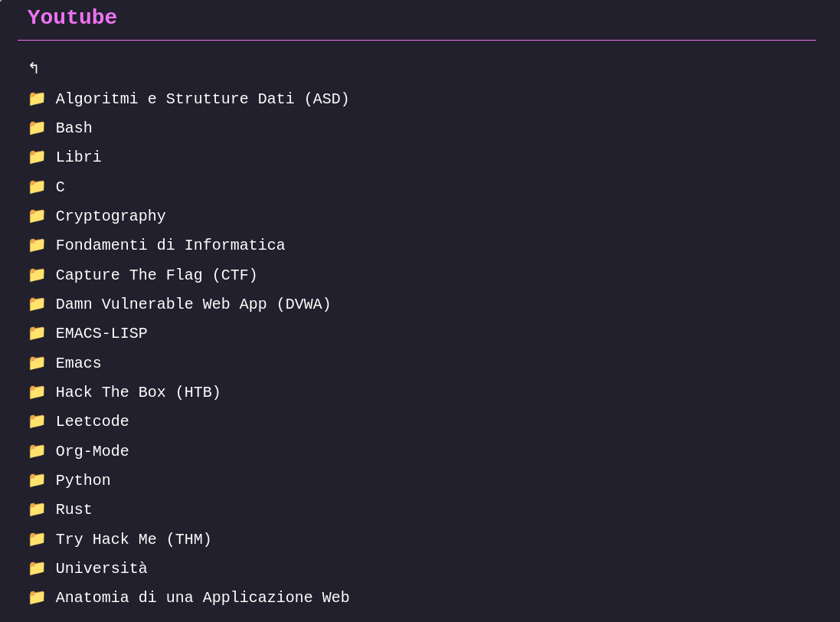This screenshot has width=840, height=622.
Task: Open the Python folder link
Action: (x=83, y=480)
